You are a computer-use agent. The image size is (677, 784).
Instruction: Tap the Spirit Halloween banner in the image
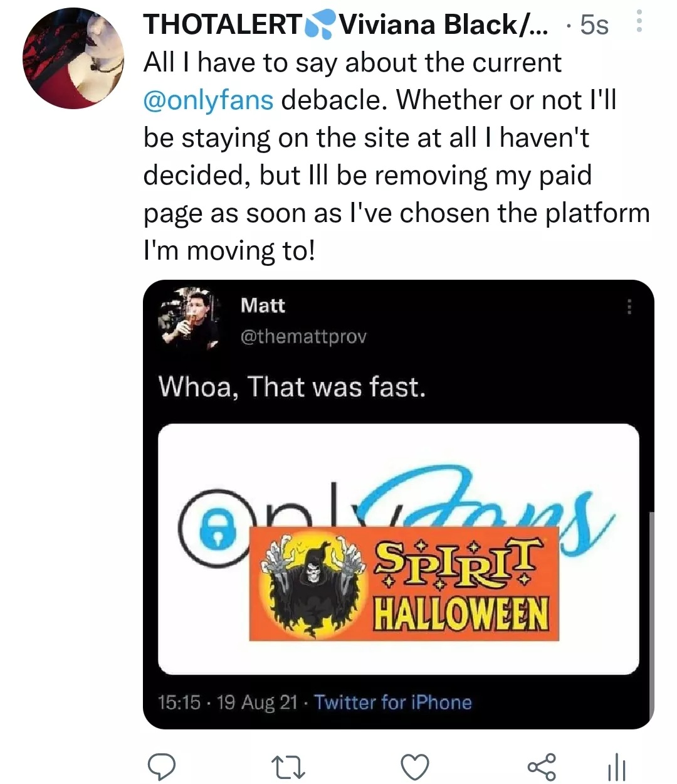pos(404,584)
